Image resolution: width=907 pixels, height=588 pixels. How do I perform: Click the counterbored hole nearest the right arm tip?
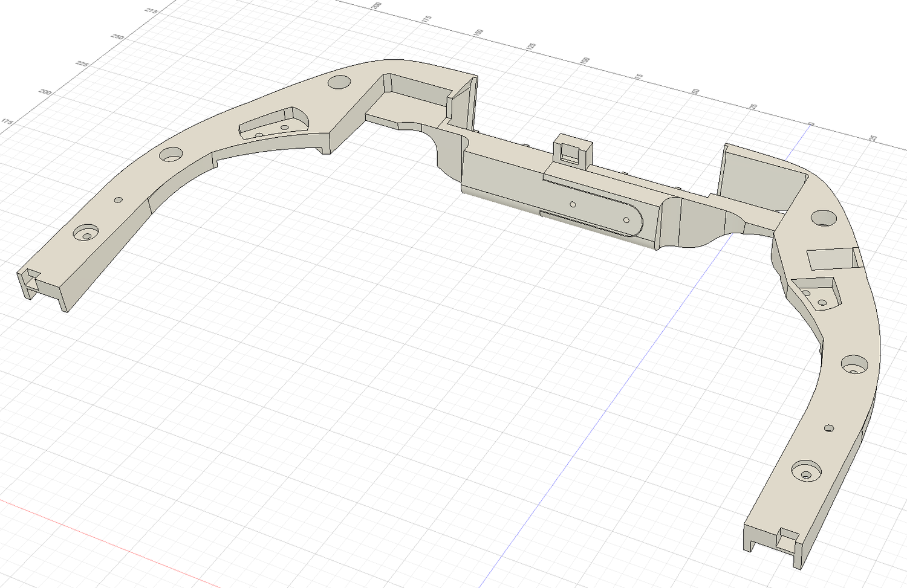point(807,470)
